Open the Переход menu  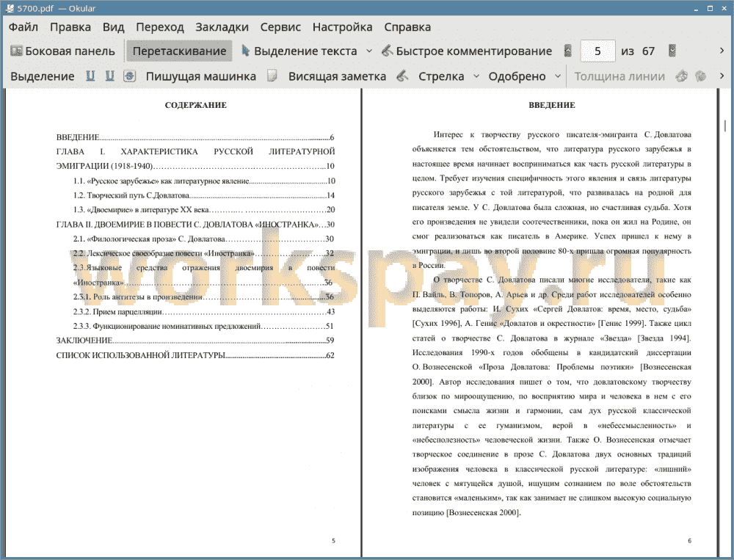coord(159,27)
